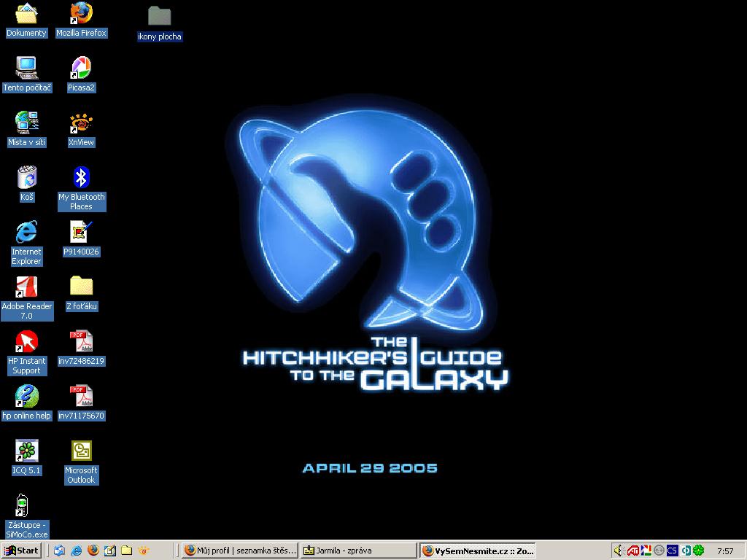
Task: Launch Internet Explorer from Quick Launch
Action: pyautogui.click(x=76, y=551)
